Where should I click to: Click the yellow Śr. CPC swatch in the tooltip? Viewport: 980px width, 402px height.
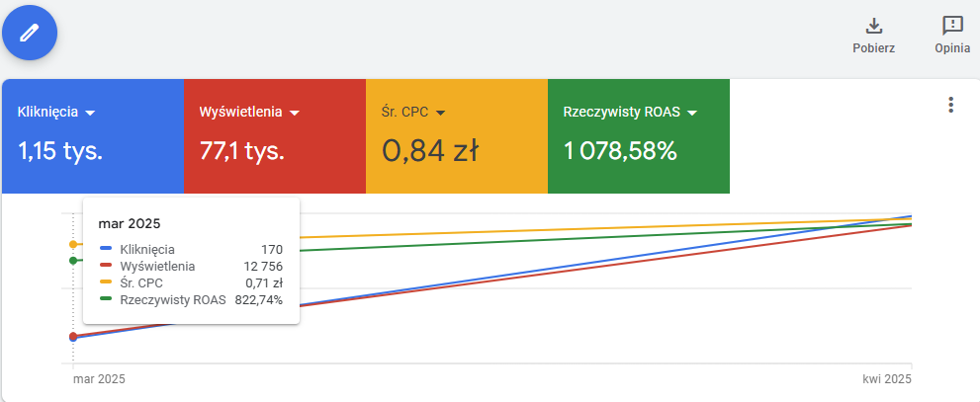pyautogui.click(x=106, y=283)
